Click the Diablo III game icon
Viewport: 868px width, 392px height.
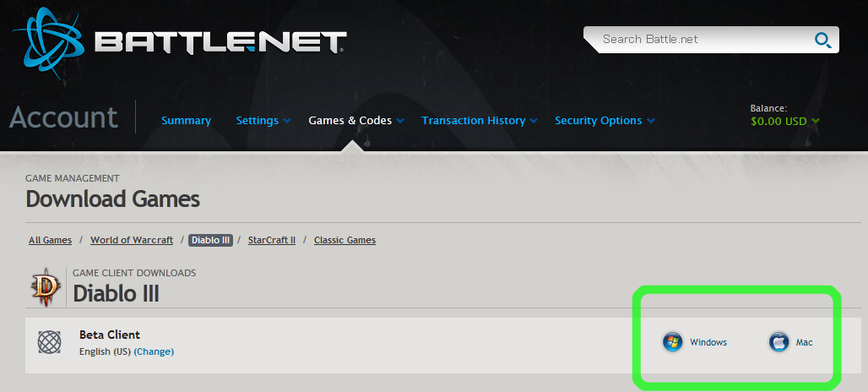[46, 286]
